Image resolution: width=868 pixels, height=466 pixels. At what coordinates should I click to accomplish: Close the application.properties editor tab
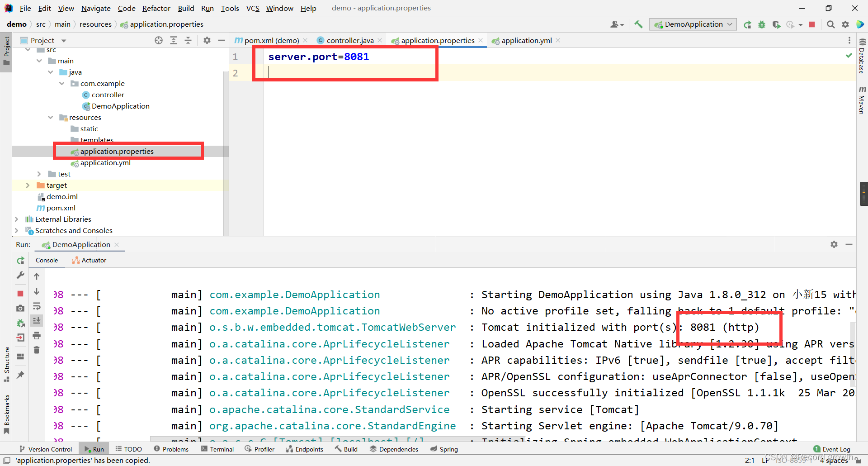[x=481, y=40]
